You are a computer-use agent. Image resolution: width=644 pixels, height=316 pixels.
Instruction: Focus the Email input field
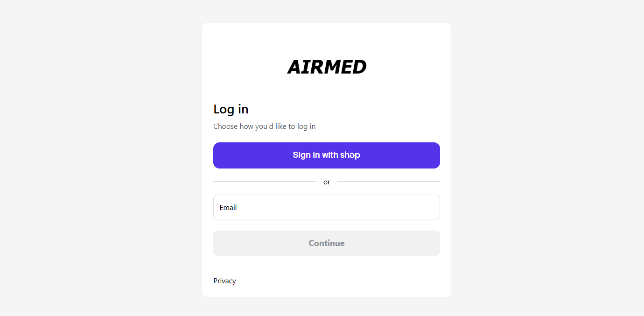pyautogui.click(x=326, y=207)
